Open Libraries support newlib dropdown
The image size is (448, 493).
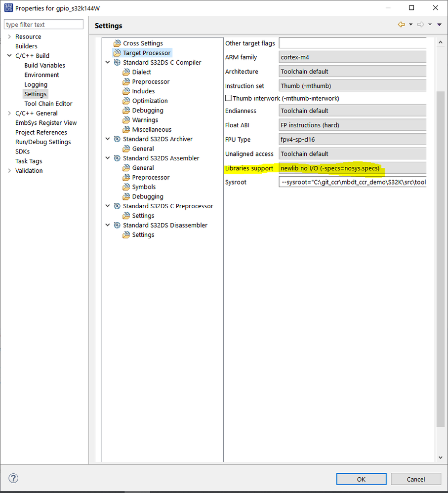point(352,168)
